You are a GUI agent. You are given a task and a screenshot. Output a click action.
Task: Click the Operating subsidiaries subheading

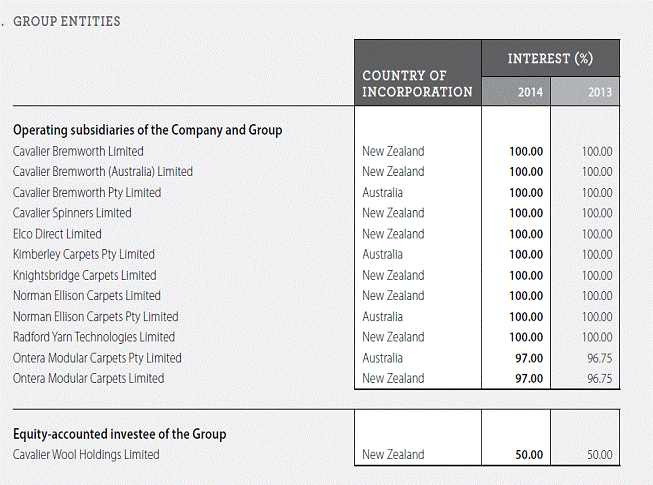pyautogui.click(x=147, y=130)
